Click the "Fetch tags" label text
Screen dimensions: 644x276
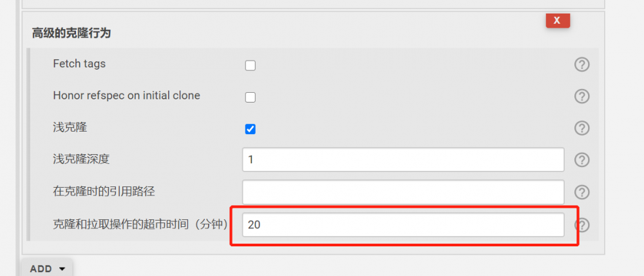[x=79, y=64]
